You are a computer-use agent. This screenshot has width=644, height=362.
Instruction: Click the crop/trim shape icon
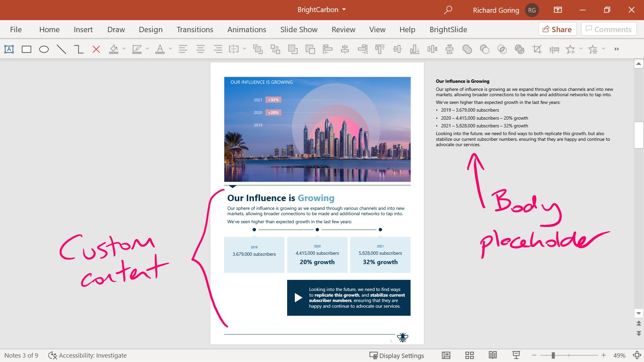pos(537,49)
